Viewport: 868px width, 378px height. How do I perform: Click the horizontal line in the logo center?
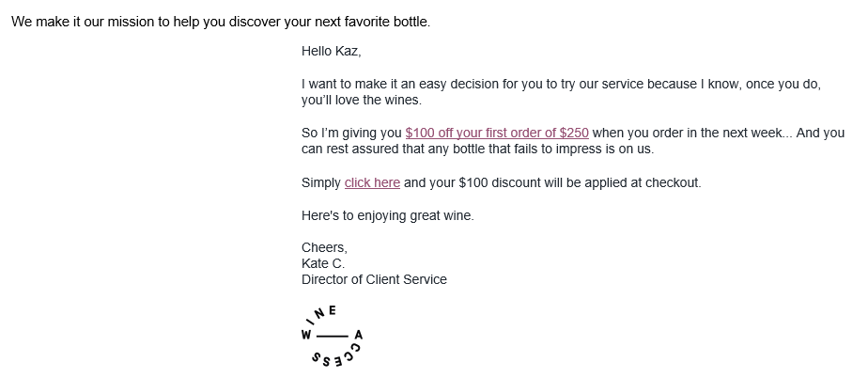[333, 336]
